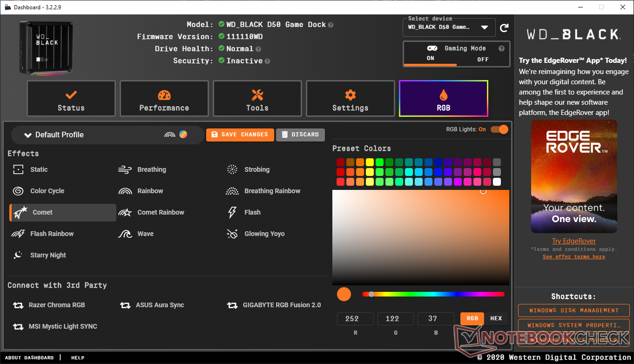The height and width of the screenshot is (364, 634).
Task: Open the Select device dropdown
Action: tap(448, 27)
